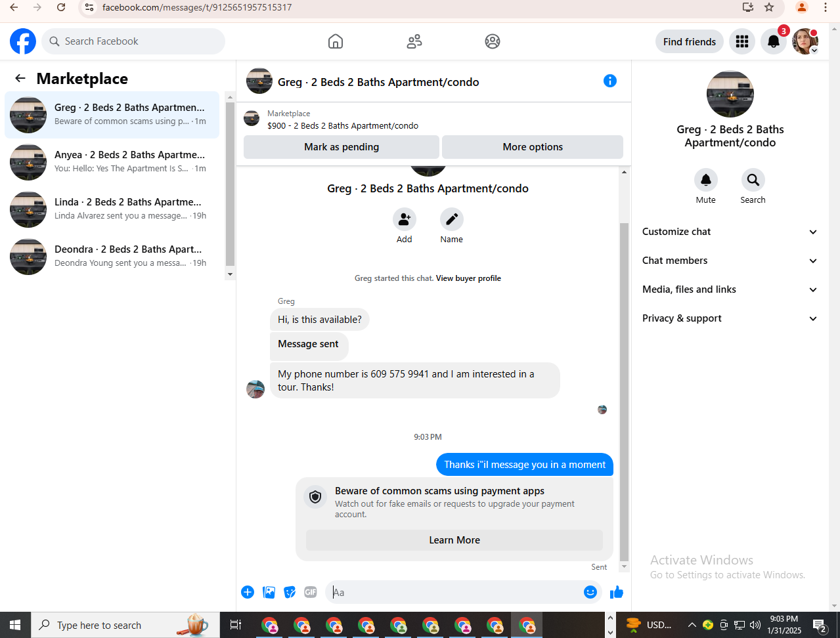Expand the Chat members section
This screenshot has height=638, width=840.
pos(730,261)
